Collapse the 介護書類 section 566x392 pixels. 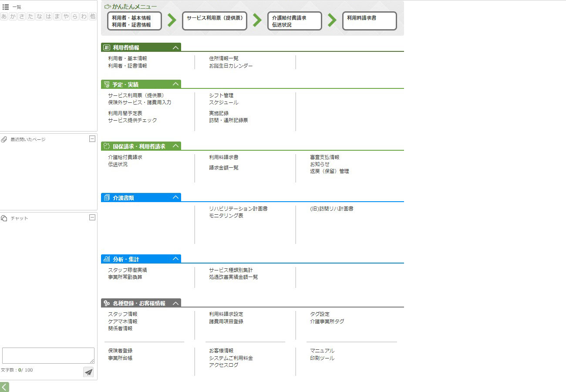tap(175, 197)
